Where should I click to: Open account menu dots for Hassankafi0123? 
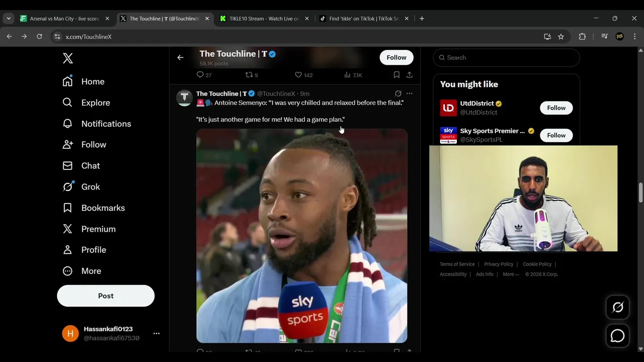click(156, 333)
